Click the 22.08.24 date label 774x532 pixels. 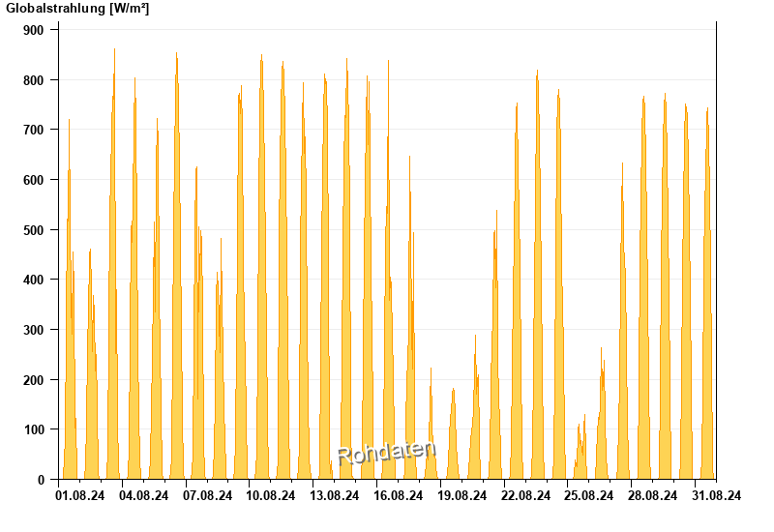pyautogui.click(x=525, y=496)
